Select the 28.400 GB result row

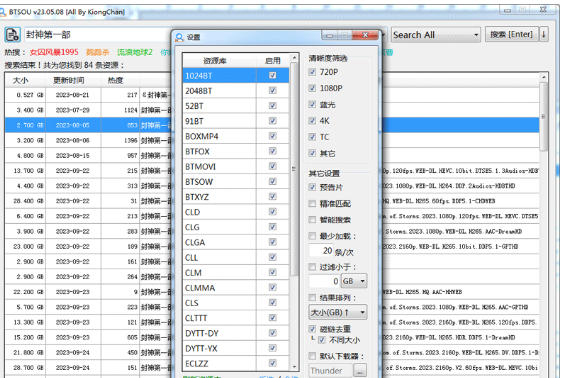click(88, 201)
